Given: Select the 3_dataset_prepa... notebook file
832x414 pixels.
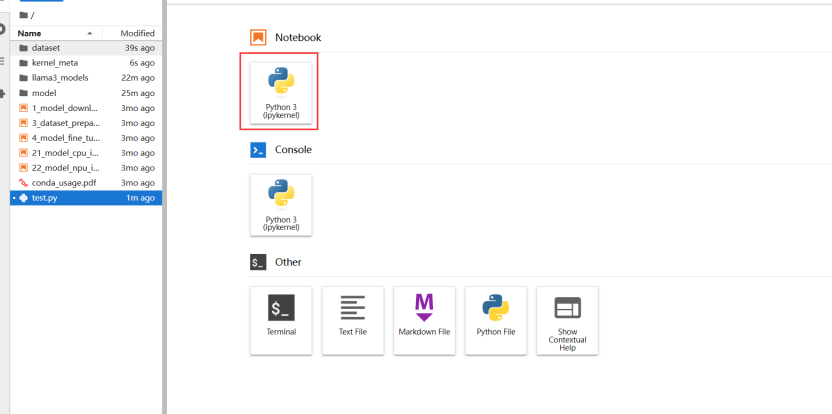Looking at the screenshot, I should [86, 123].
